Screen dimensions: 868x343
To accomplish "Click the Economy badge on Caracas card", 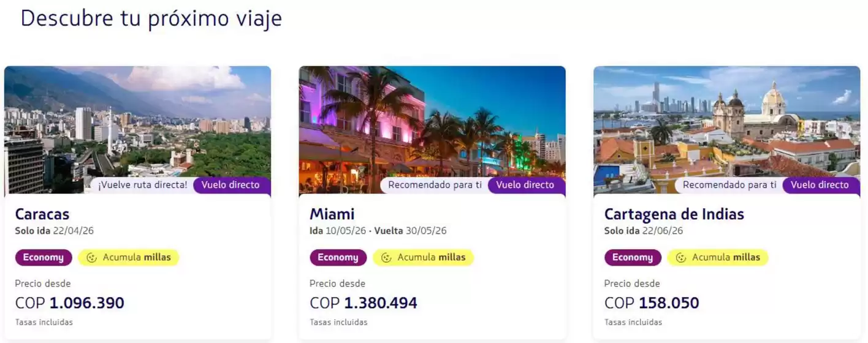I will tap(44, 258).
